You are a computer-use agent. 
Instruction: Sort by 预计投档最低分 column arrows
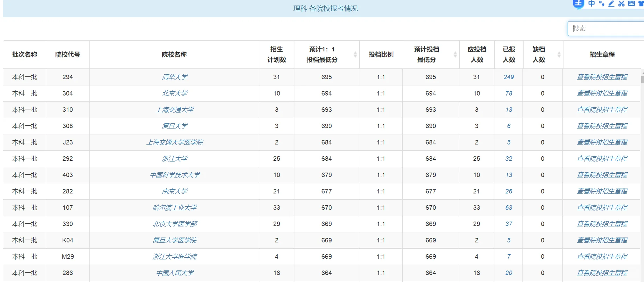pos(455,55)
